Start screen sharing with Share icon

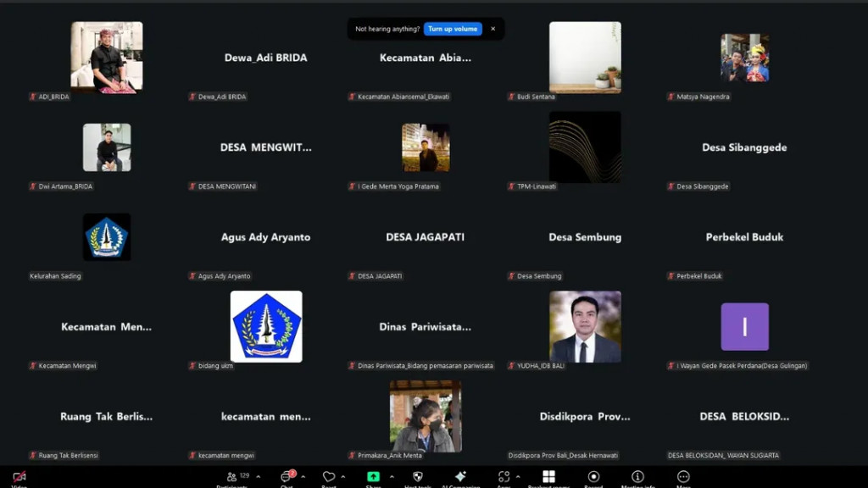pyautogui.click(x=373, y=478)
